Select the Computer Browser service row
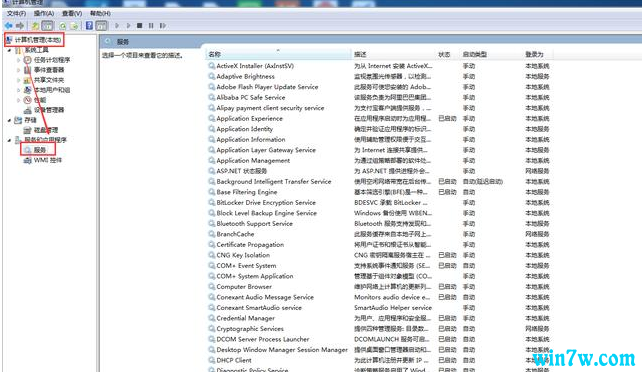 (379, 287)
